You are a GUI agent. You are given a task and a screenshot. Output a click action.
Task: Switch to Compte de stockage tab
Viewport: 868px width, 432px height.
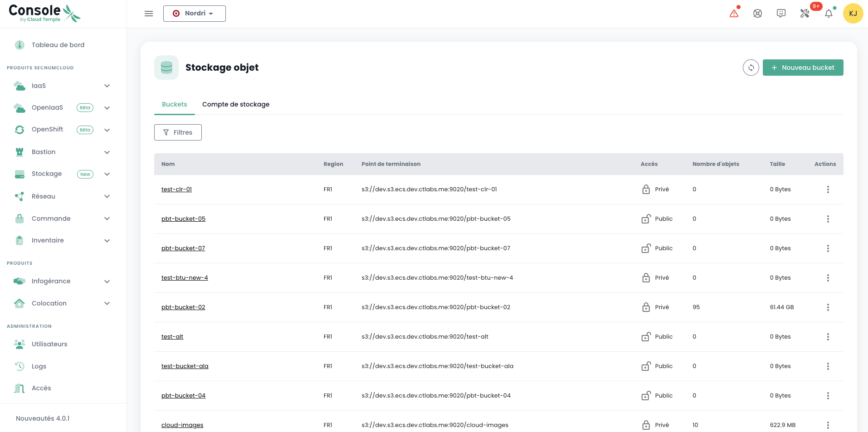(x=235, y=104)
